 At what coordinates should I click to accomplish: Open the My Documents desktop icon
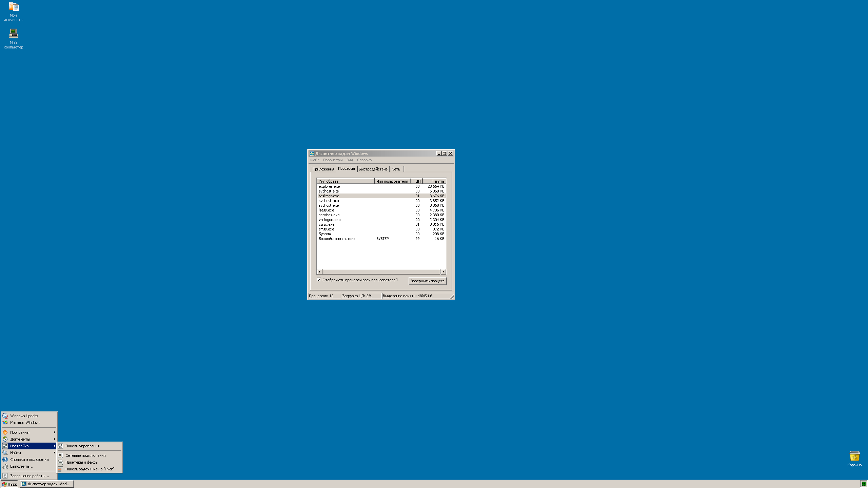[x=14, y=7]
